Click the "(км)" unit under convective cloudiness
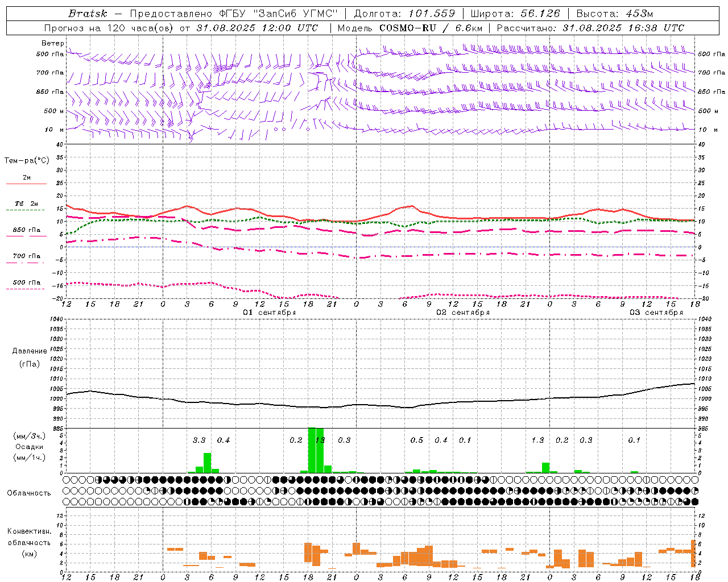This screenshot has height=582, width=728. click(30, 554)
